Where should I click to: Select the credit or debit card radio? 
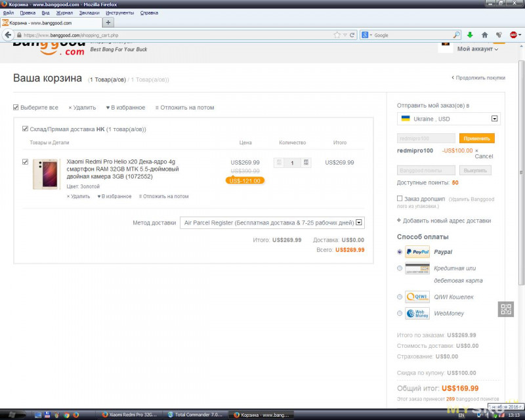point(400,268)
